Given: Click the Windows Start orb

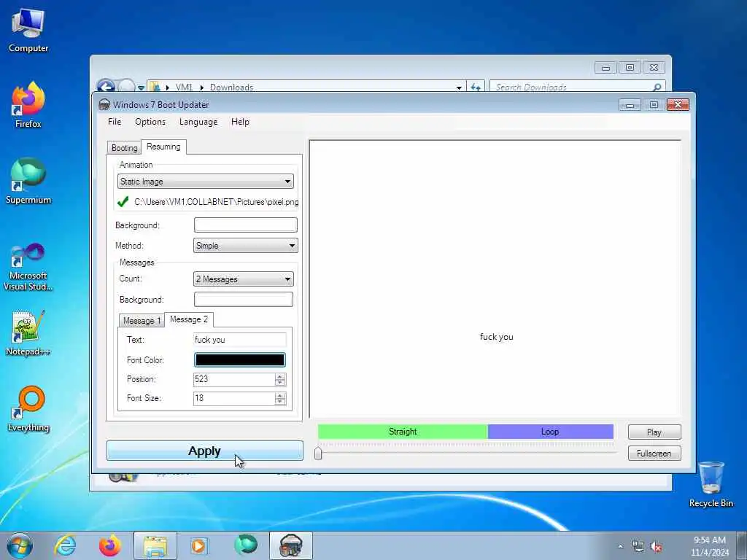Looking at the screenshot, I should [20, 545].
